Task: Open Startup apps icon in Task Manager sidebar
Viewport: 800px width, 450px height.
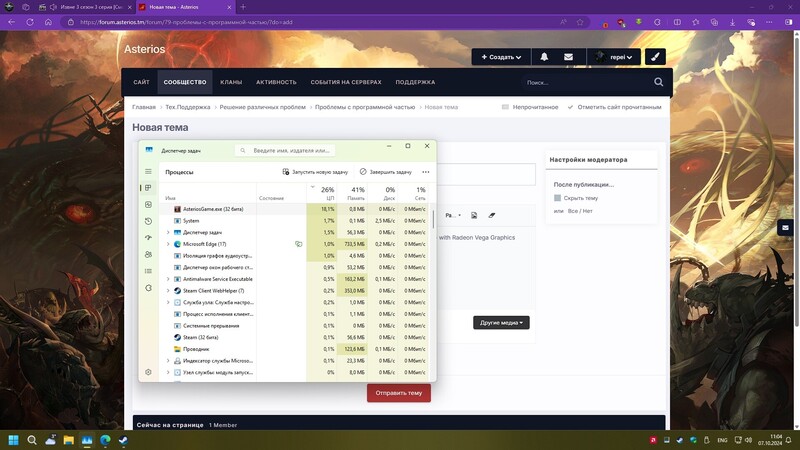Action: pos(148,238)
